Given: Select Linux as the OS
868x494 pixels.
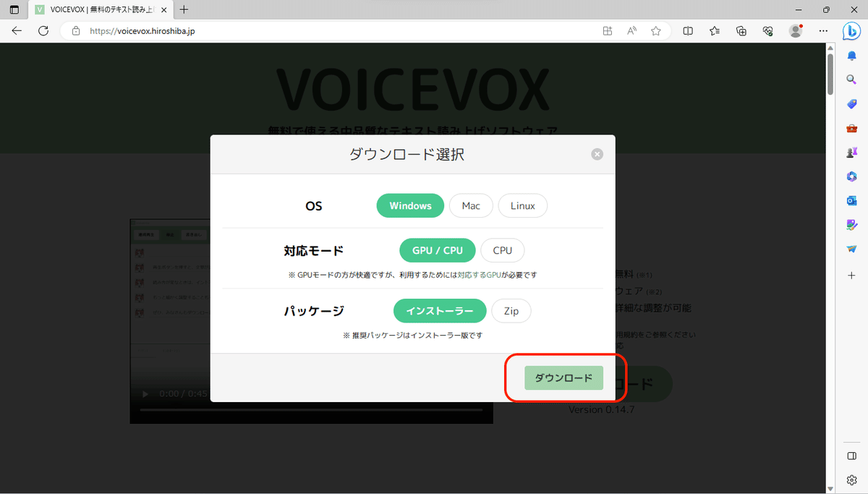Looking at the screenshot, I should click(x=523, y=205).
